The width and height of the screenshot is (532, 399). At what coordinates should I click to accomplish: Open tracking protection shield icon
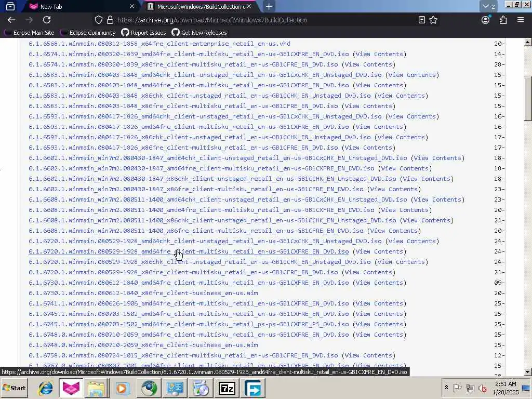coord(98,20)
